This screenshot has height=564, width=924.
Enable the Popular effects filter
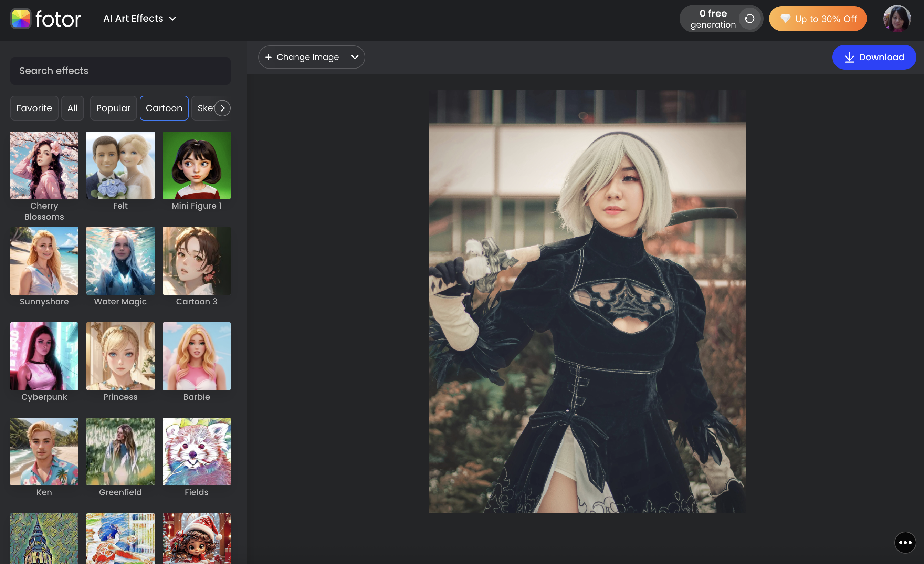(113, 108)
